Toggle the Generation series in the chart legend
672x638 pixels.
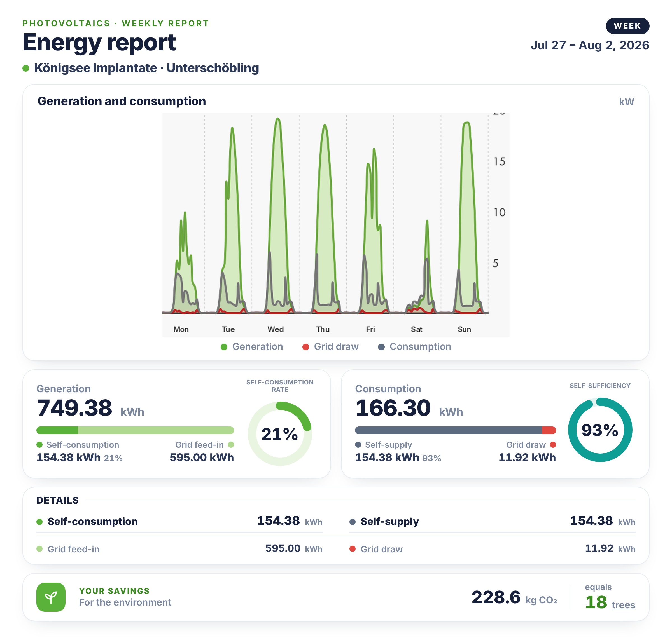point(252,346)
